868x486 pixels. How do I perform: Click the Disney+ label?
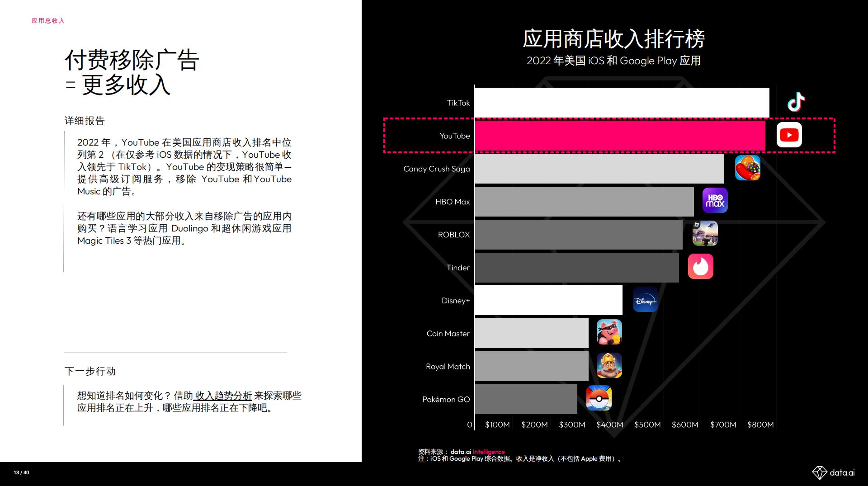coord(456,301)
